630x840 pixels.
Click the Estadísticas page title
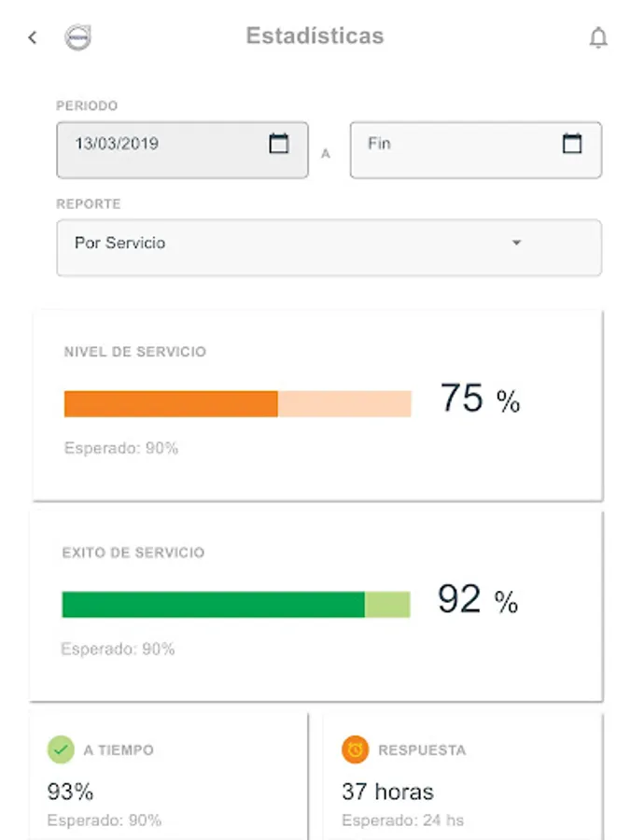click(x=315, y=36)
